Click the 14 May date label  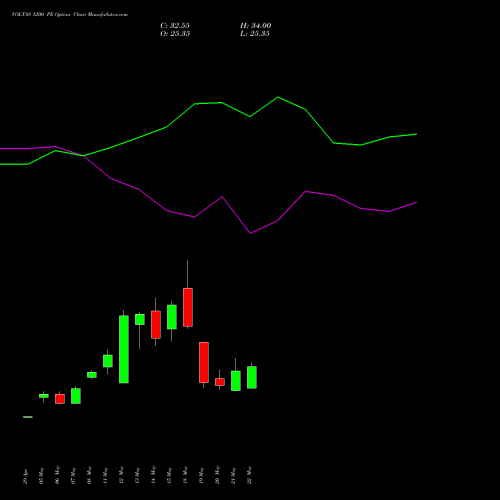pos(153,475)
